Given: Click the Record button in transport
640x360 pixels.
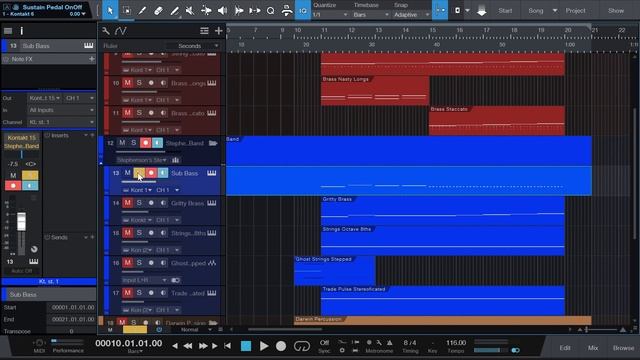Looking at the screenshot, I should click(281, 346).
